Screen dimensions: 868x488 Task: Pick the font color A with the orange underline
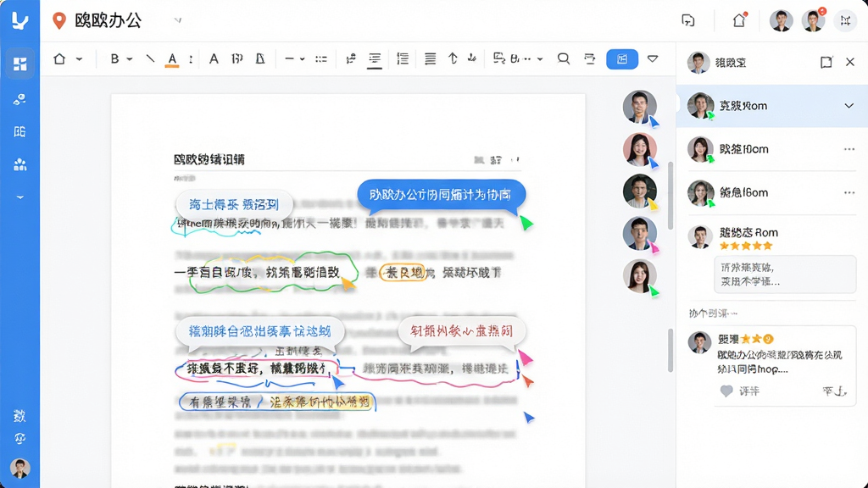[x=172, y=60]
